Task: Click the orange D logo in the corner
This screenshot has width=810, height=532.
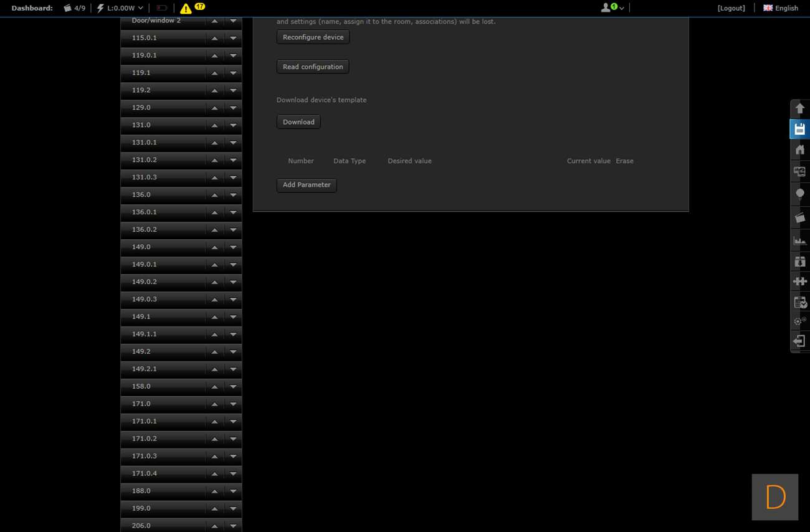Action: coord(775,497)
